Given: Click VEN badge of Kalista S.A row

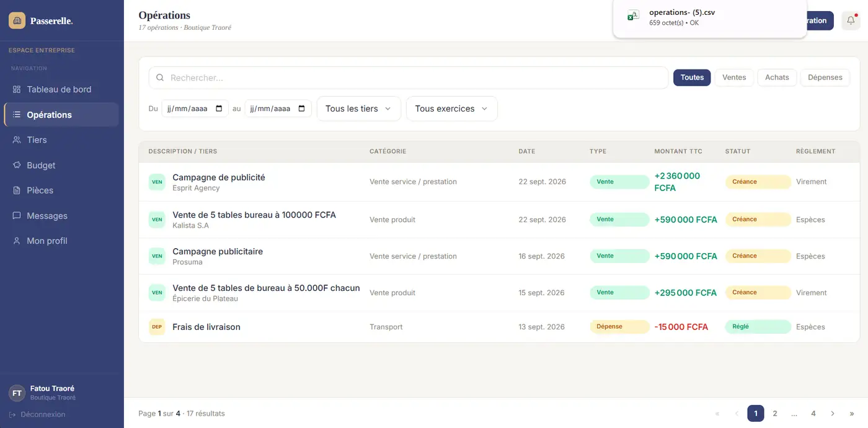Looking at the screenshot, I should (x=157, y=220).
